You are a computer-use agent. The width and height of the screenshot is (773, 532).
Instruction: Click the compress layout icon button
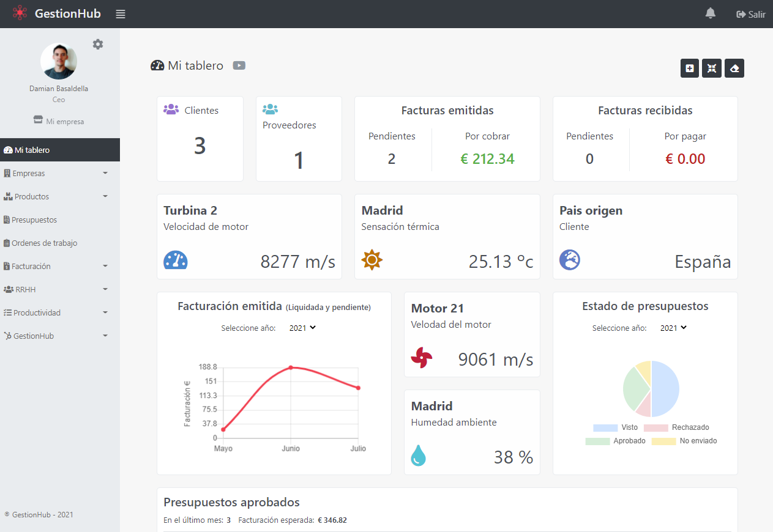712,68
